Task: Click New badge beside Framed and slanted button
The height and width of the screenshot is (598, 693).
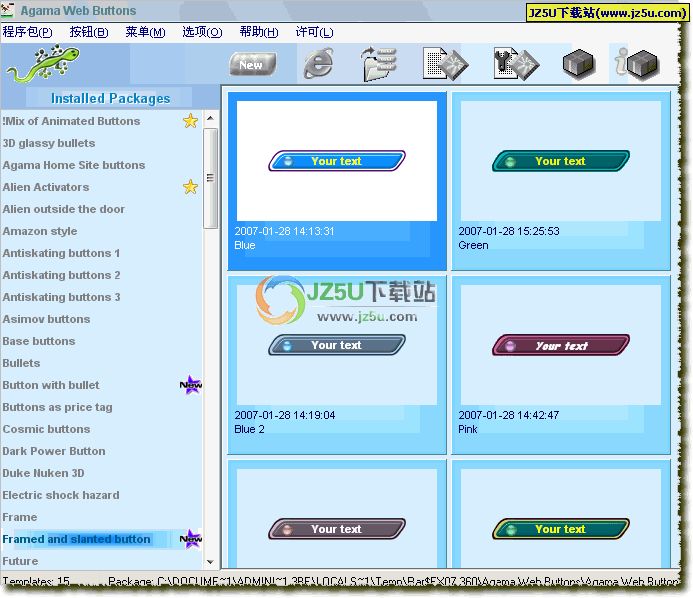Action: [191, 539]
